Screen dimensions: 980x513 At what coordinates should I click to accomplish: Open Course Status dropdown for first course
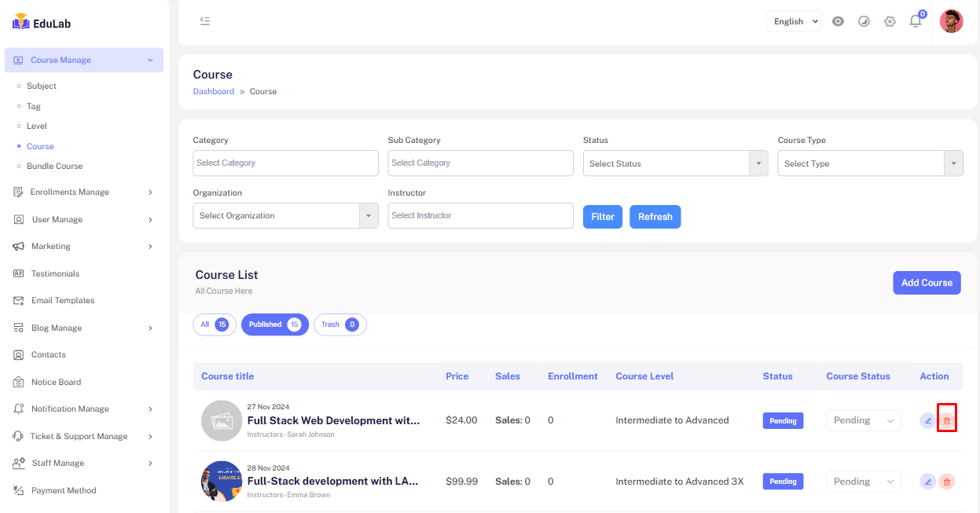click(x=863, y=421)
